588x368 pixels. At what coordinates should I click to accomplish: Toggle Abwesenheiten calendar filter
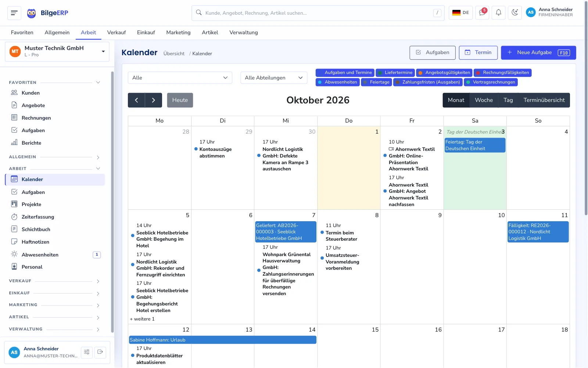point(338,82)
